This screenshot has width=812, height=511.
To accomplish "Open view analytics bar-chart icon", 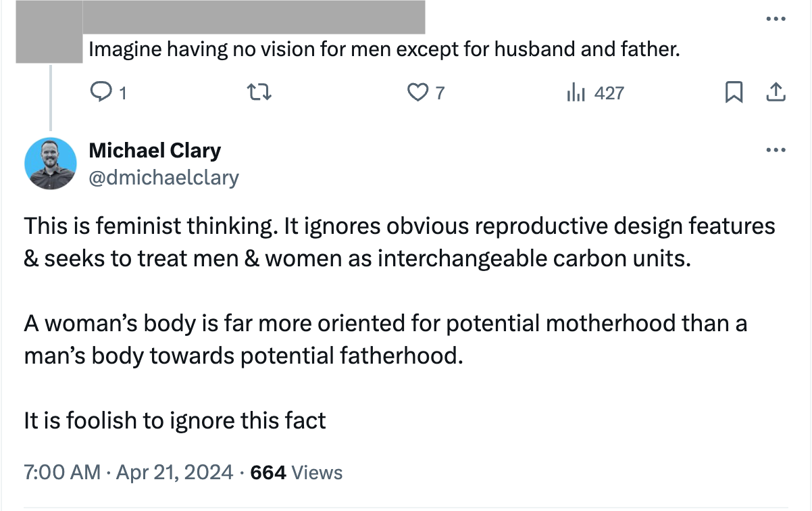I will point(576,93).
